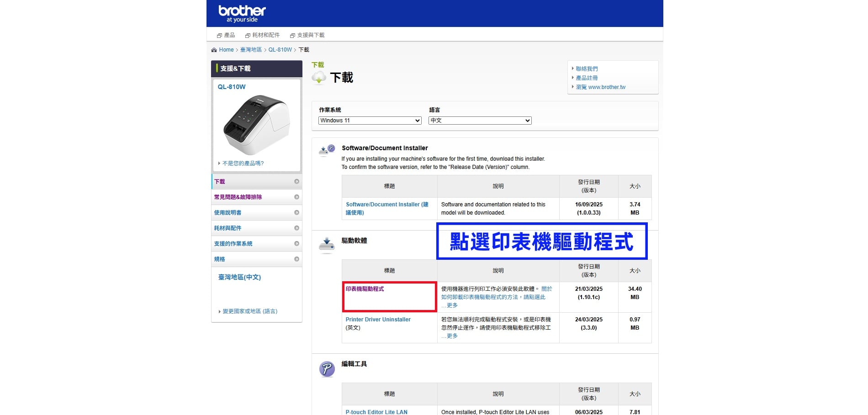Open Printer Driver Uninstaller link
868x415 pixels.
coord(378,320)
